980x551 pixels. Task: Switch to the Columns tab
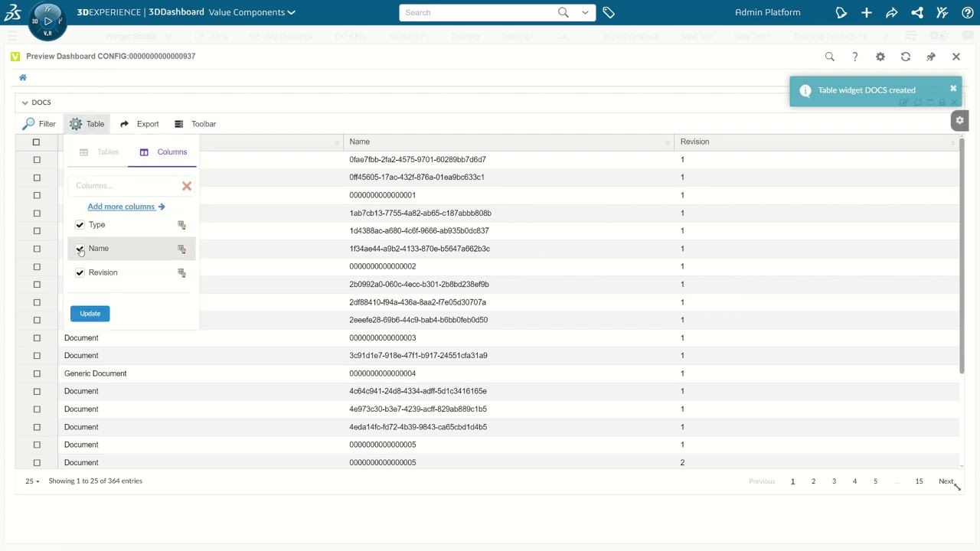pyautogui.click(x=163, y=152)
